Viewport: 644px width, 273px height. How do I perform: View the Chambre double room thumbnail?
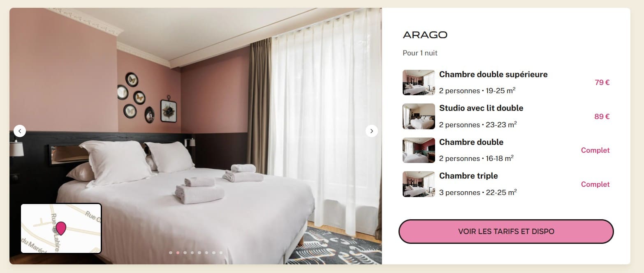click(x=419, y=150)
